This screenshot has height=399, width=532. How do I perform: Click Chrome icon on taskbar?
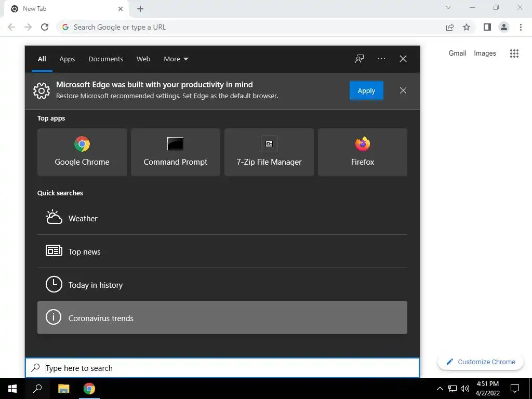[x=89, y=389]
